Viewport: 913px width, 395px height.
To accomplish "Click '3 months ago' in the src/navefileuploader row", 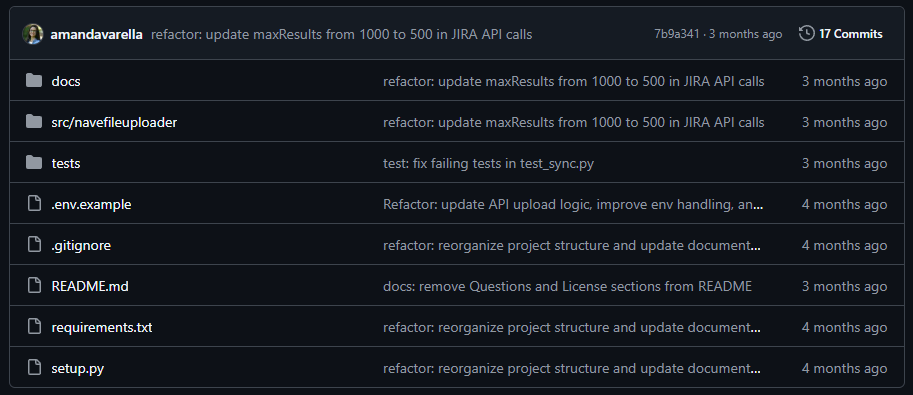I will click(844, 122).
